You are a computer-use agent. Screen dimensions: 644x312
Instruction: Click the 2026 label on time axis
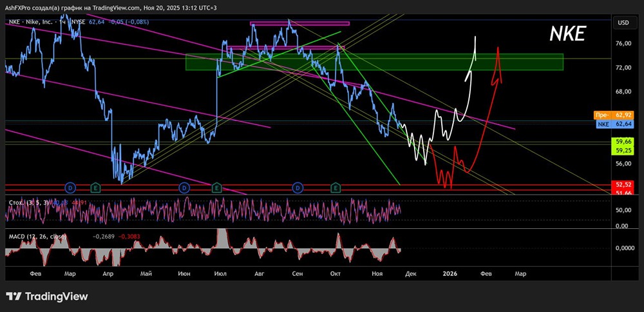point(449,273)
